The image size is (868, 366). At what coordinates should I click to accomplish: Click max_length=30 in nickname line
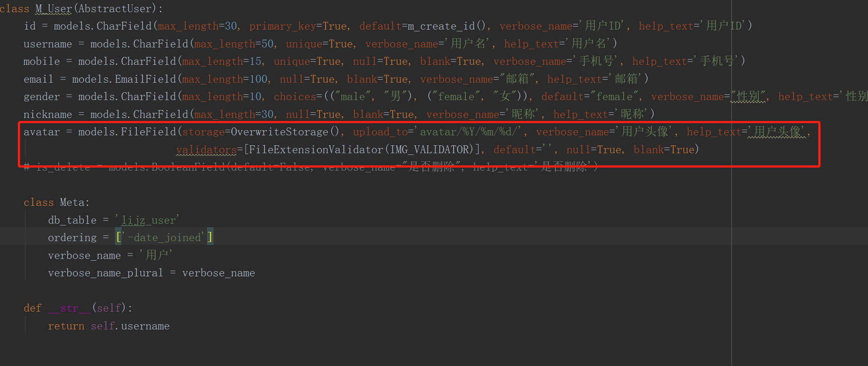(x=234, y=114)
